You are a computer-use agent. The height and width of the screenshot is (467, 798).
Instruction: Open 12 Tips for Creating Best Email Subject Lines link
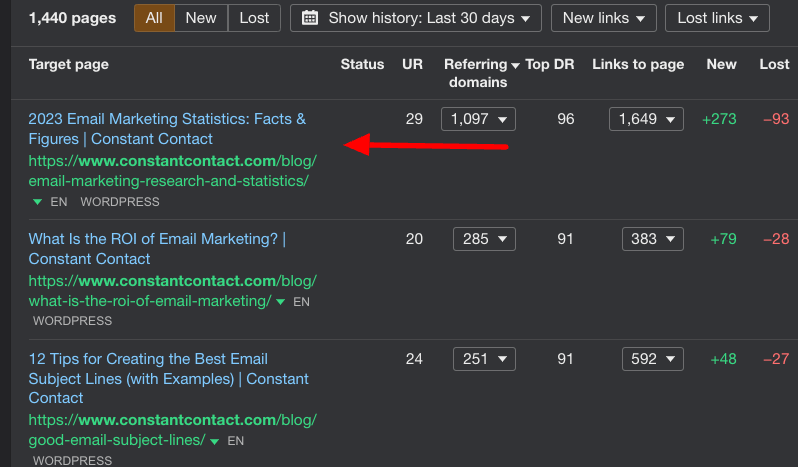point(168,378)
